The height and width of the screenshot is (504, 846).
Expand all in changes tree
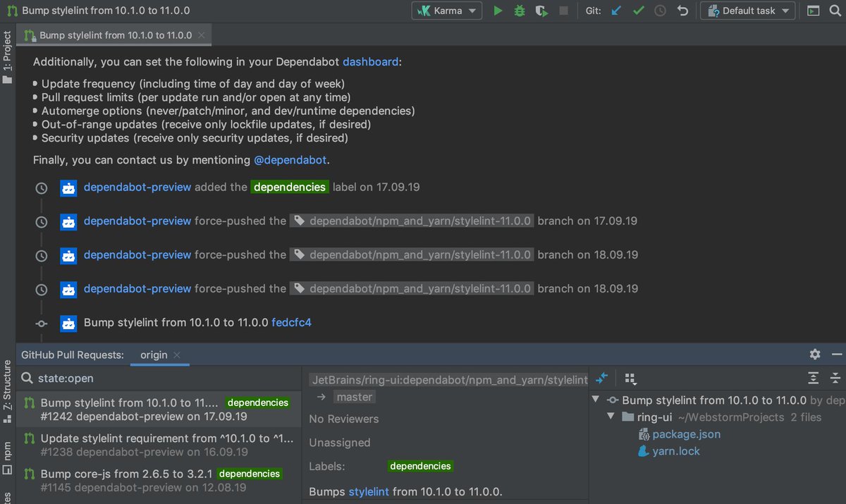[814, 379]
